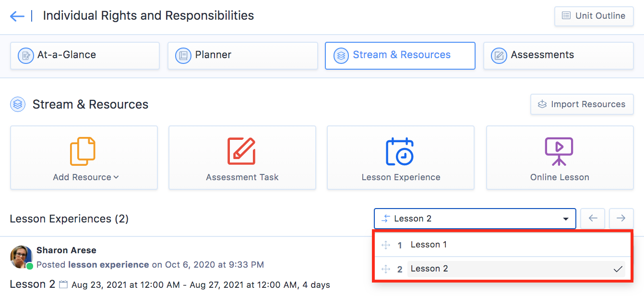Click the drag handle icon for Lesson 2
Viewport: 644px width, 296px height.
[386, 269]
